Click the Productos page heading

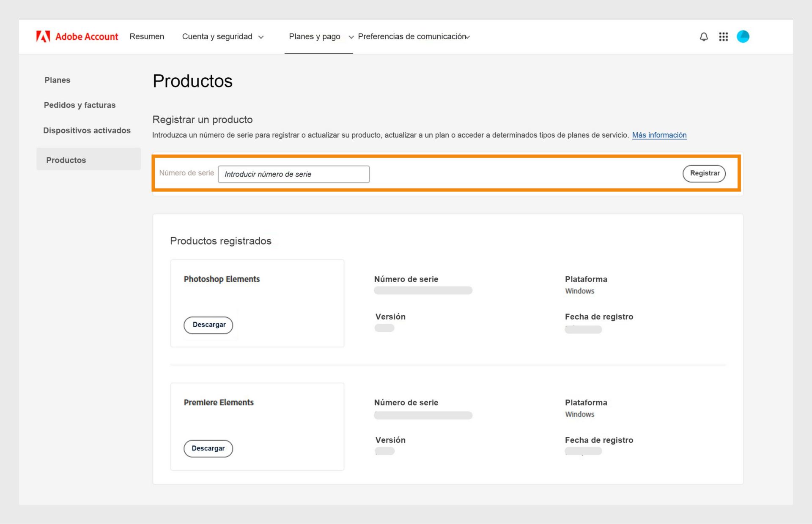192,81
